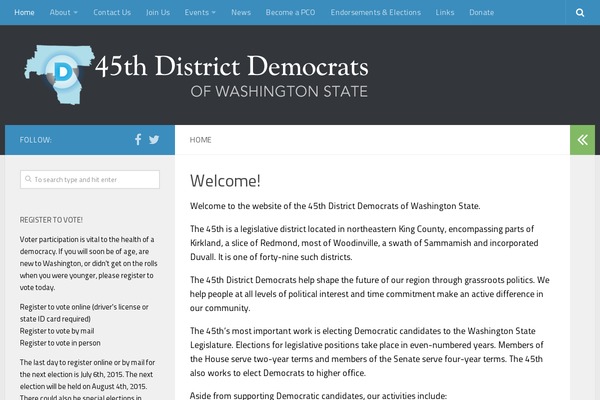600x400 pixels.
Task: Click the FOLLOW: label
Action: point(36,140)
